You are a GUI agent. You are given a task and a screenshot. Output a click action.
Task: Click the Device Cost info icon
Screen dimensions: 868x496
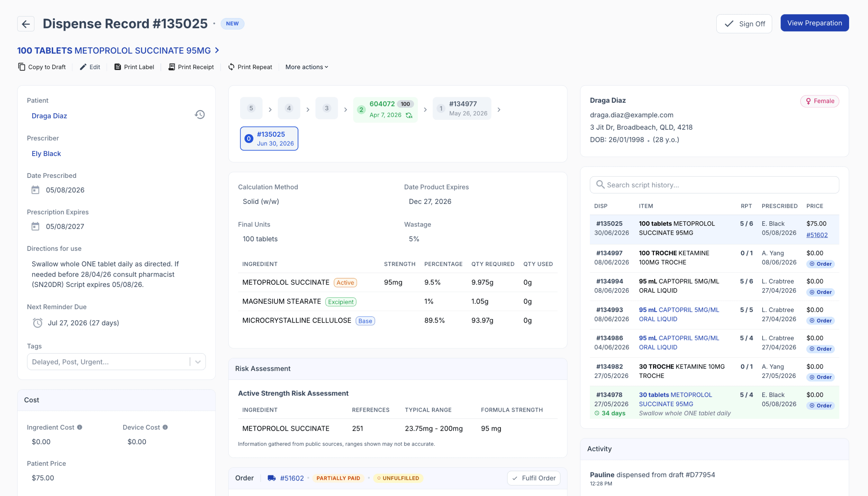(x=165, y=427)
